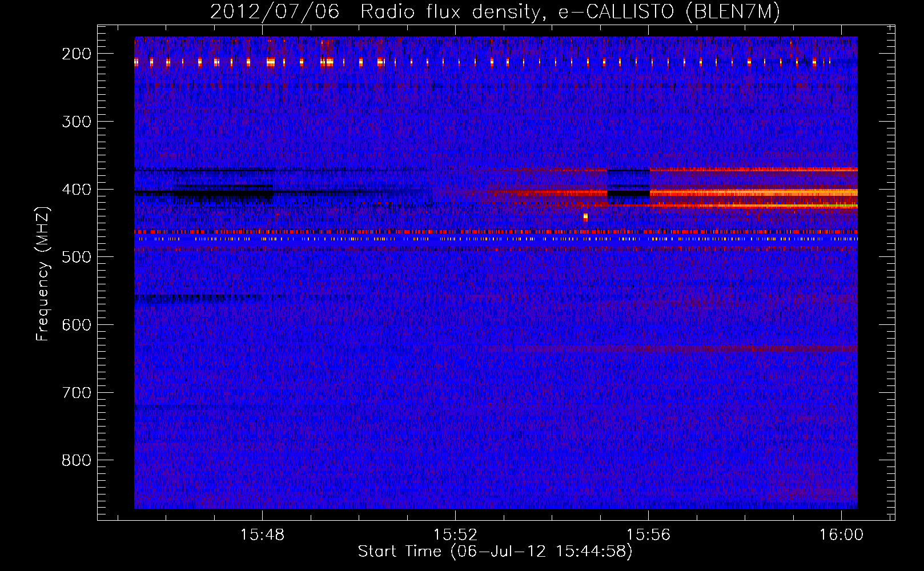Click the 200 frequency tick label
The width and height of the screenshot is (924, 571).
[77, 54]
